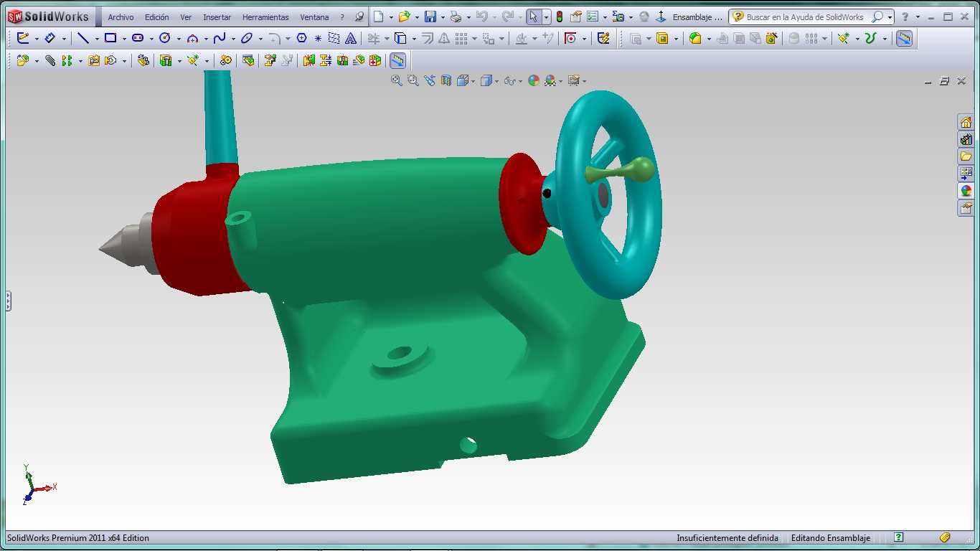Click the SolidWorks logo button

[x=49, y=17]
